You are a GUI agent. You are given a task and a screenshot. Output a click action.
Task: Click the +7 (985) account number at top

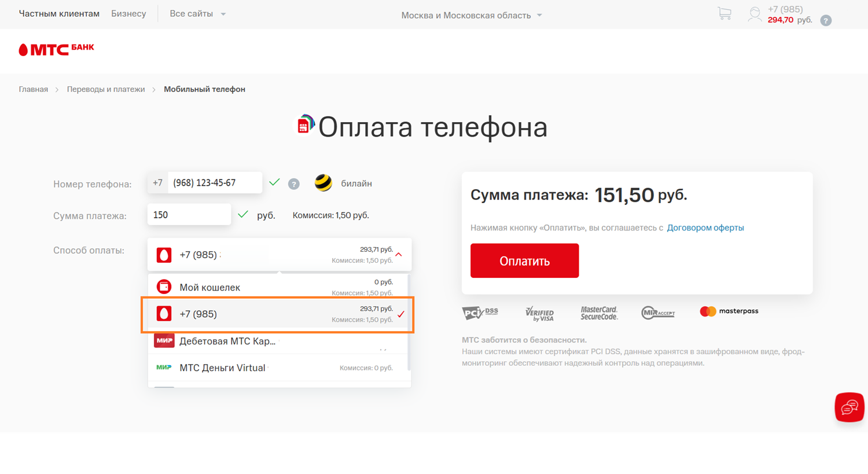[785, 9]
